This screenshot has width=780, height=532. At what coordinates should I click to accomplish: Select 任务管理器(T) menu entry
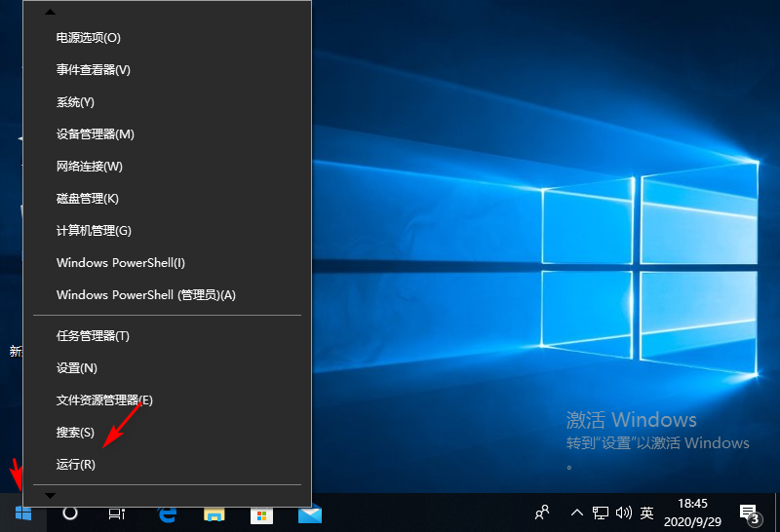click(93, 336)
